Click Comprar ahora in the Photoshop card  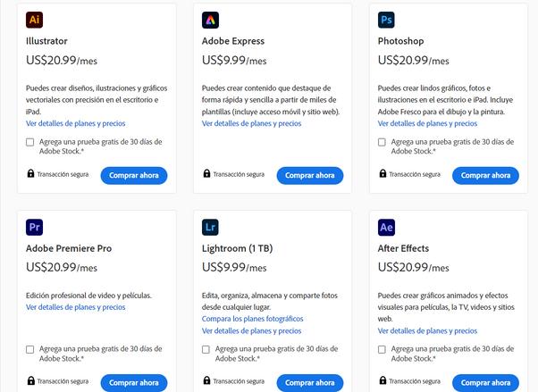click(x=485, y=175)
